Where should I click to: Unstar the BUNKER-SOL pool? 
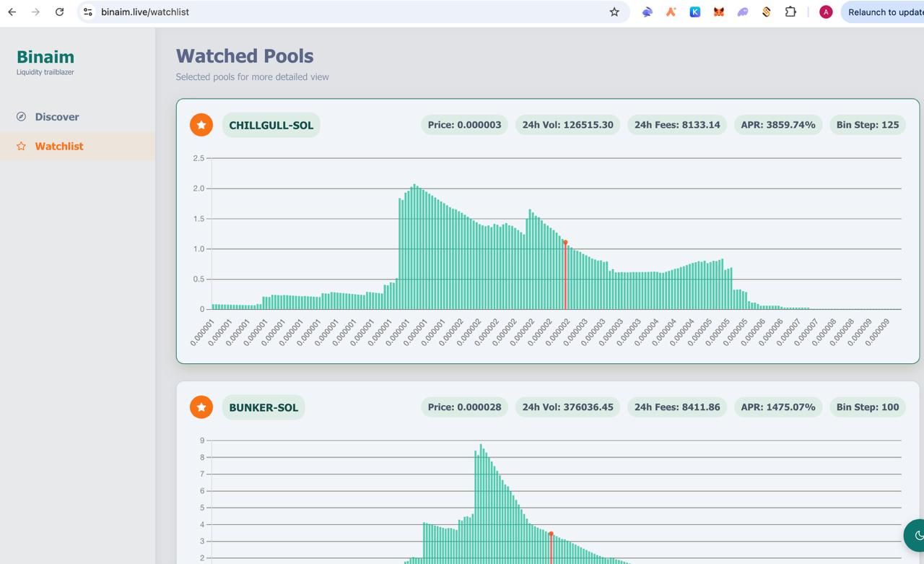[201, 407]
